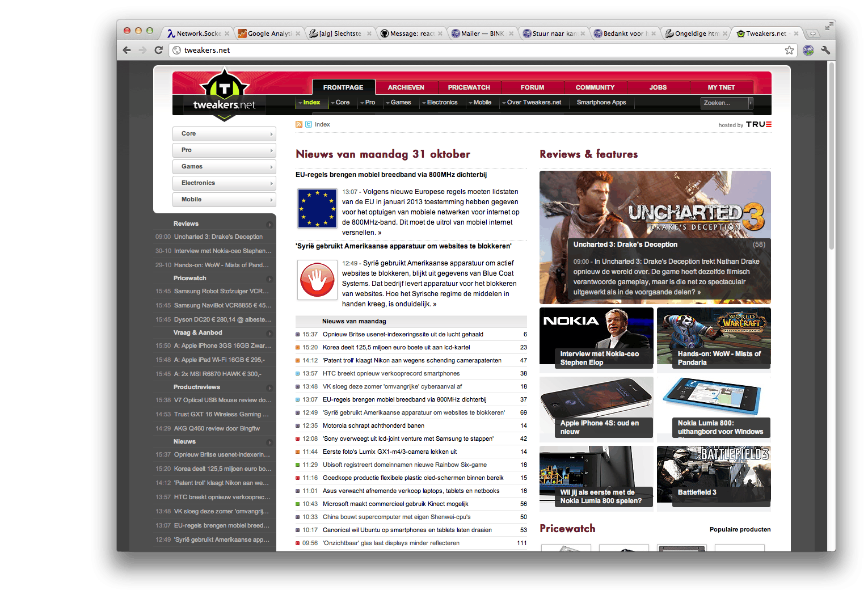The height and width of the screenshot is (603, 868).
Task: Expand the Games submenu in the black bar
Action: coord(399,103)
